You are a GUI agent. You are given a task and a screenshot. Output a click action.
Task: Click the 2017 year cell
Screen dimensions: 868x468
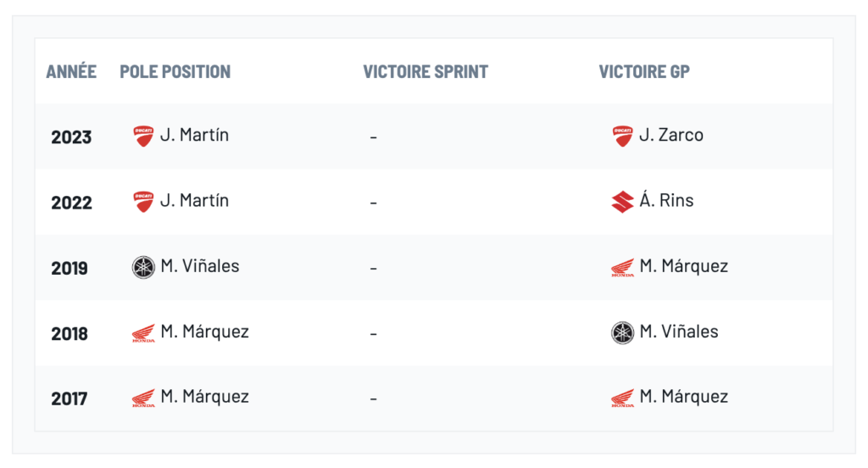(70, 398)
